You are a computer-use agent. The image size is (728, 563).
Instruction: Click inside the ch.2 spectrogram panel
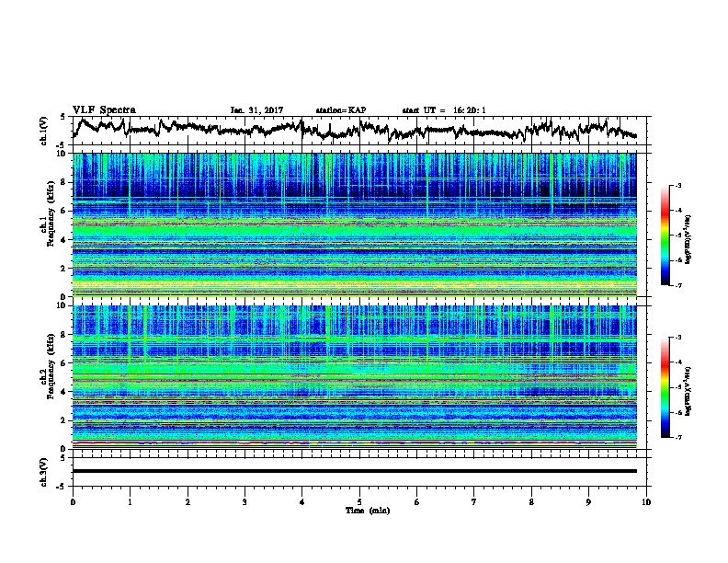pos(354,377)
